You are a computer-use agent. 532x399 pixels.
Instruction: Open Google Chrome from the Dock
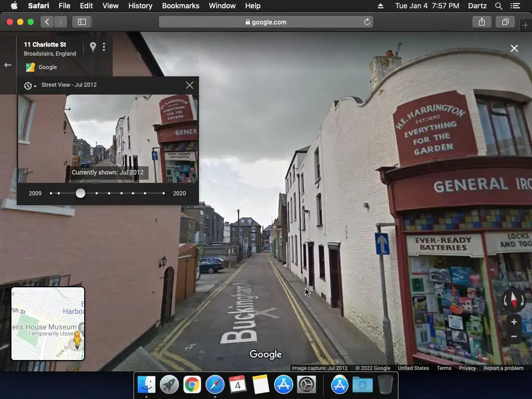[192, 385]
